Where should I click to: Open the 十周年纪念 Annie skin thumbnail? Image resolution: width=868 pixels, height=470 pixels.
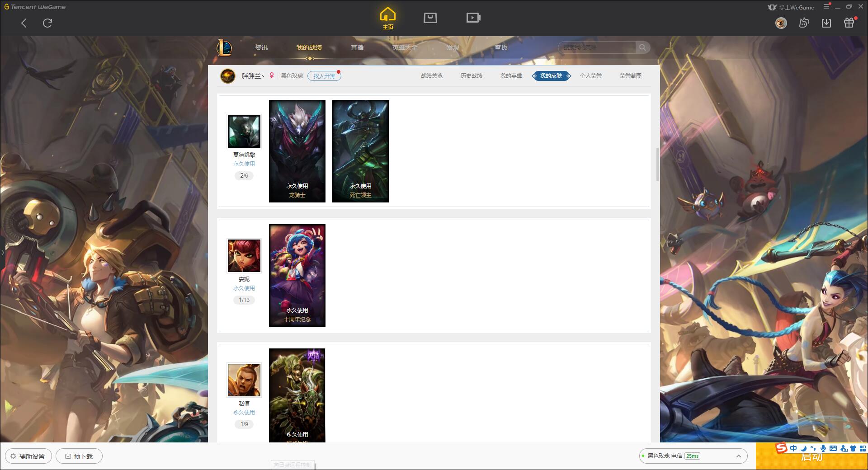[297, 275]
